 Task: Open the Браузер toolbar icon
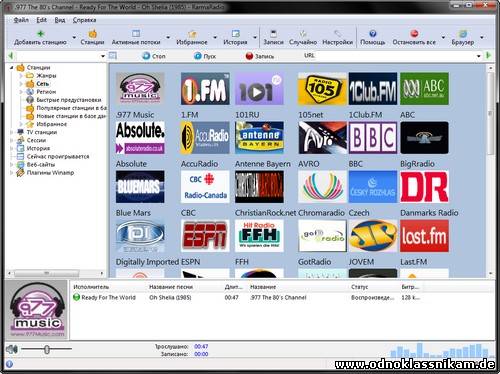[x=463, y=33]
